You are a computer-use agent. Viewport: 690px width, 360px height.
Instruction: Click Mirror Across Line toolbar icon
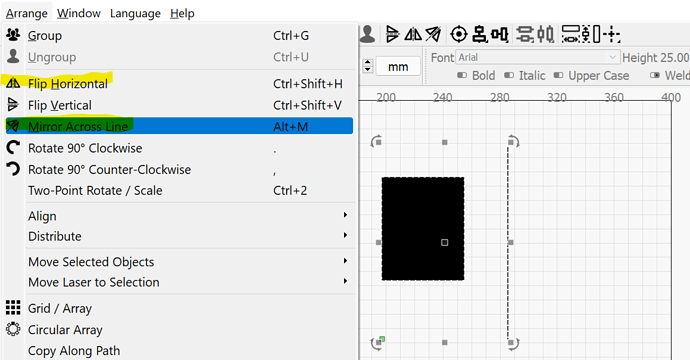[433, 34]
